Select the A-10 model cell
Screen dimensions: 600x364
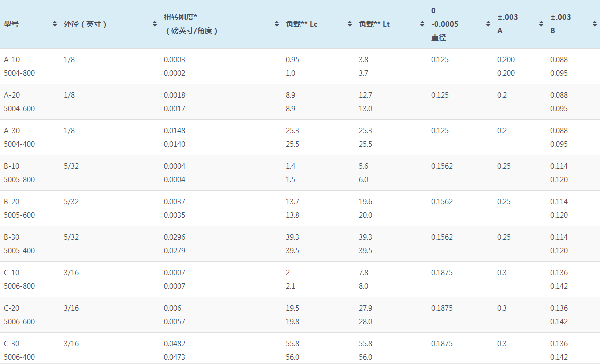point(12,60)
